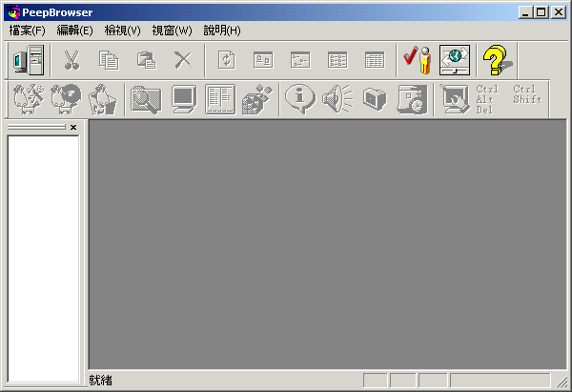
Task: Click the scissors Cut icon
Action: 71,60
